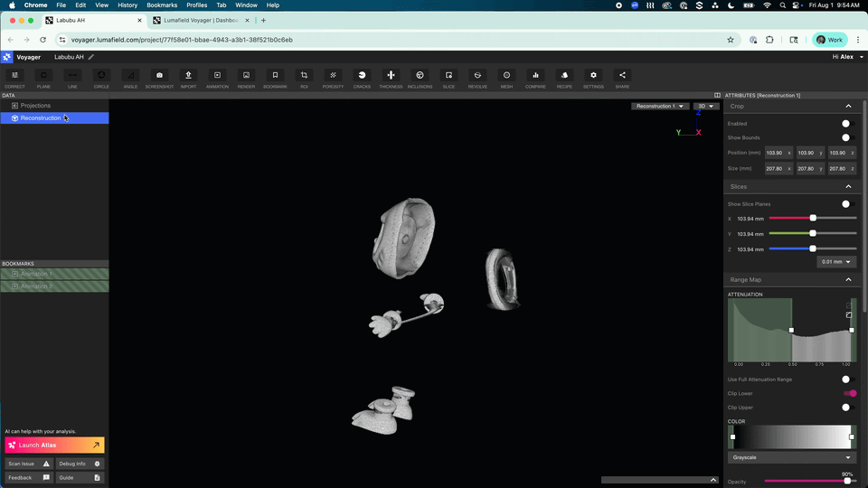This screenshot has height=488, width=868.
Task: Enable the Crop toggle
Action: [x=847, y=124]
